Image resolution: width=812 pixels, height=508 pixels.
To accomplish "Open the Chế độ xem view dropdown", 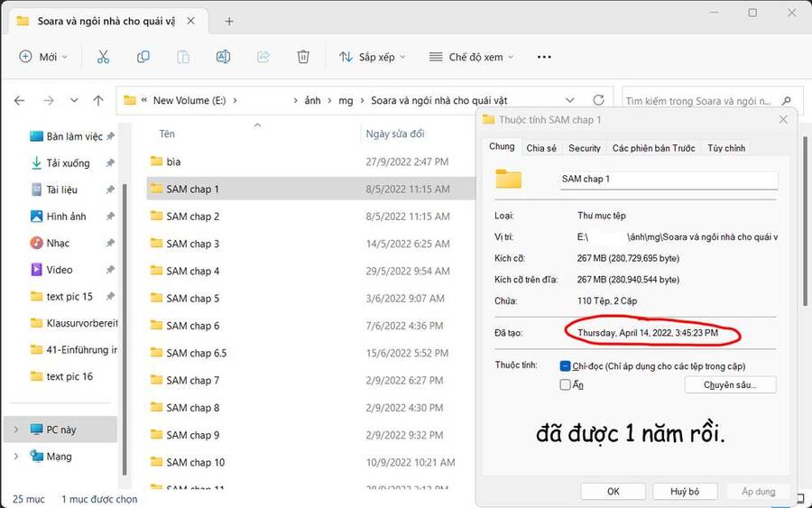I will pyautogui.click(x=471, y=57).
